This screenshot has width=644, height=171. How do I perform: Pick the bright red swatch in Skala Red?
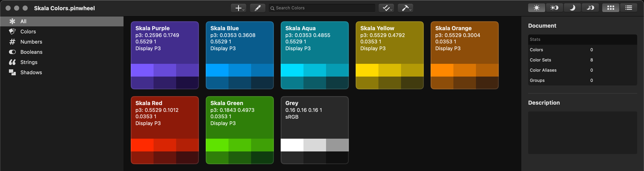point(142,145)
